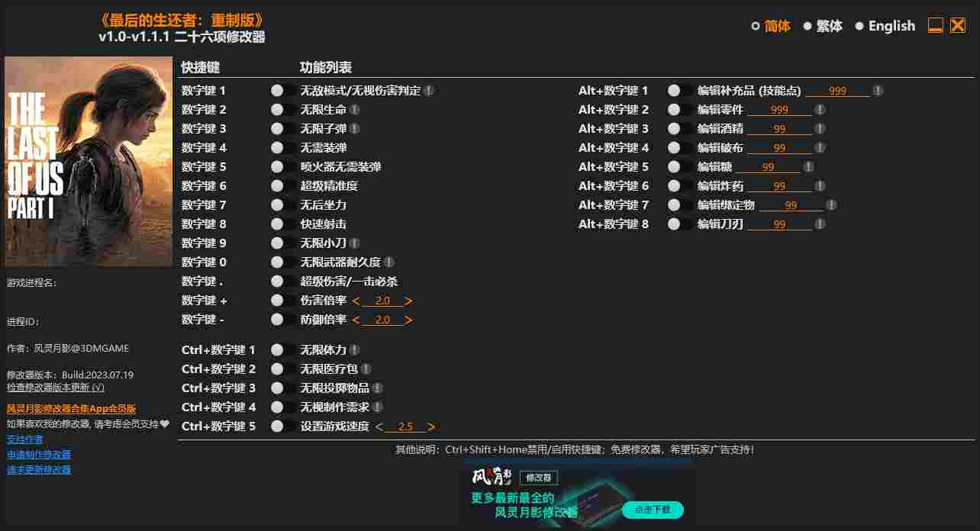Open the 风灵月影修改器合集App会员版 link

71,409
